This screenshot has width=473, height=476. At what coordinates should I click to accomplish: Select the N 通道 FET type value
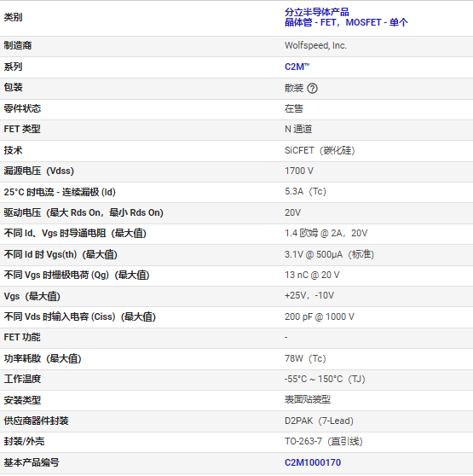click(298, 129)
